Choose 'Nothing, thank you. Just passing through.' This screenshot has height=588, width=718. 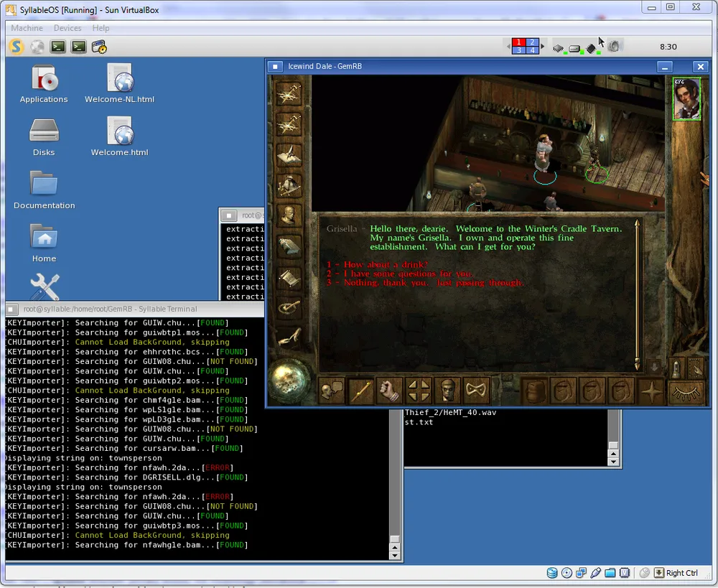(425, 283)
